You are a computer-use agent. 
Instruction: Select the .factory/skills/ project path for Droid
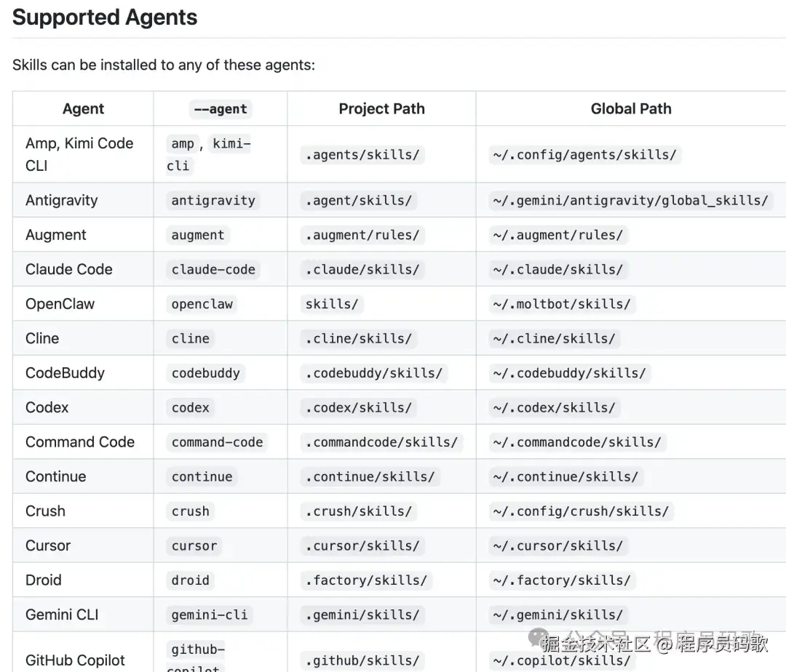[x=365, y=580]
